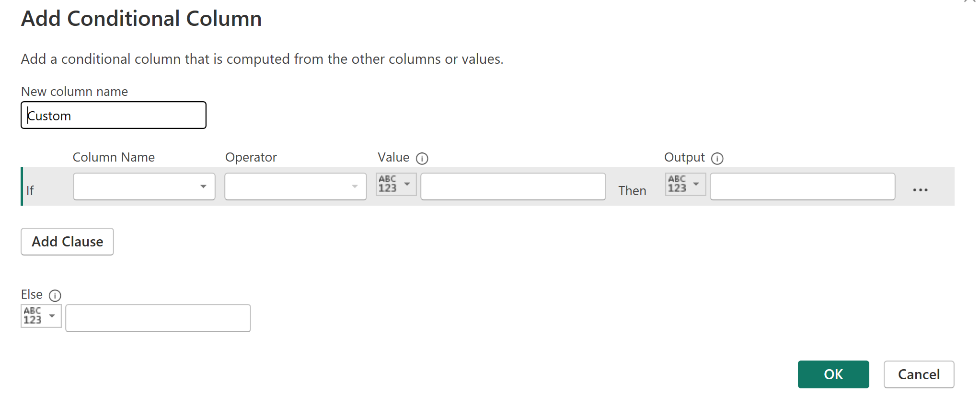980x408 pixels.
Task: Expand the Operator dropdown
Action: click(295, 187)
